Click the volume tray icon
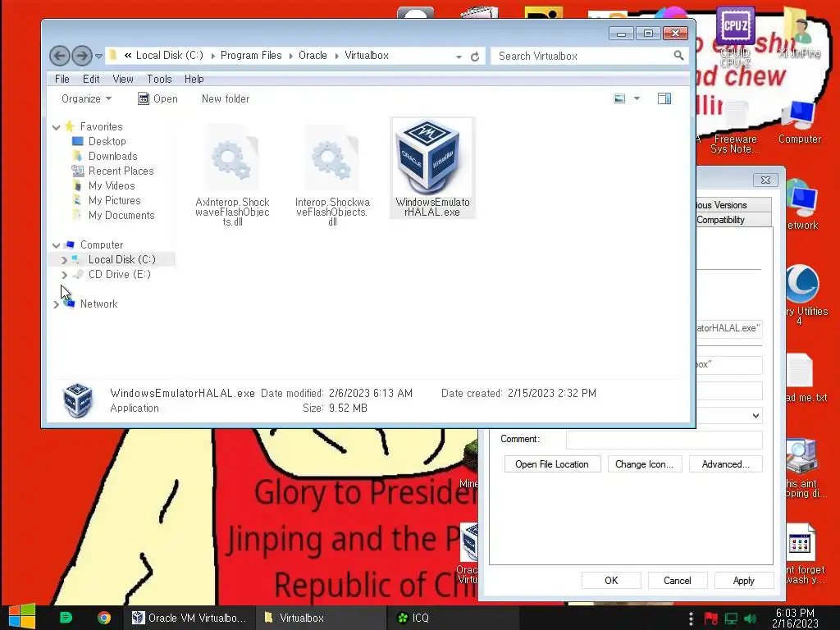Screen dimensions: 840x630 [750, 619]
